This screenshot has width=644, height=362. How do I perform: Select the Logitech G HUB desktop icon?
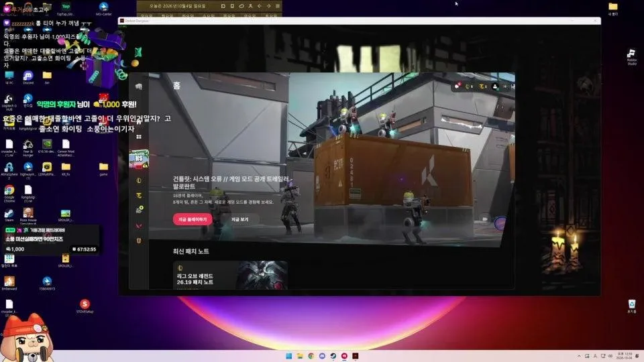click(x=9, y=103)
